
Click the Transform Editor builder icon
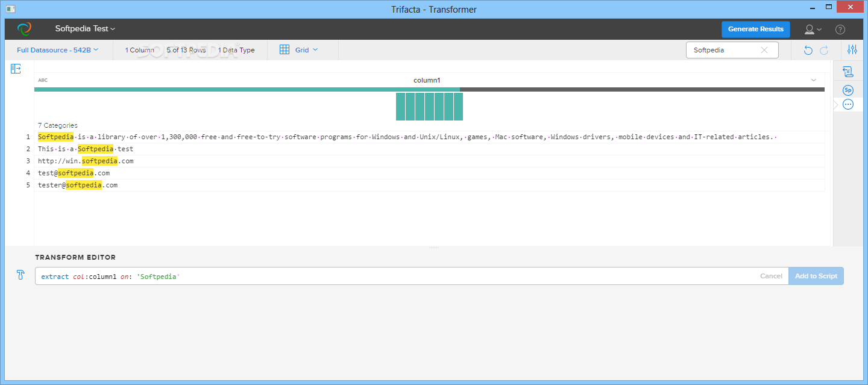coord(20,275)
